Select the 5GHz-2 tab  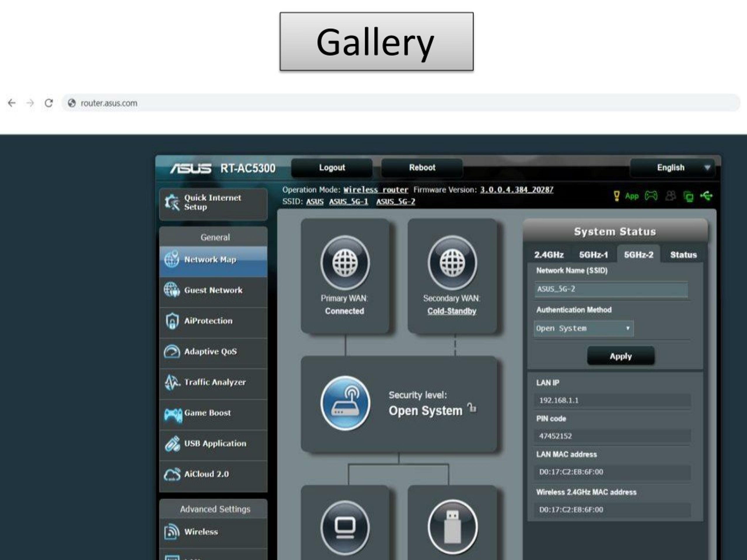coord(638,254)
